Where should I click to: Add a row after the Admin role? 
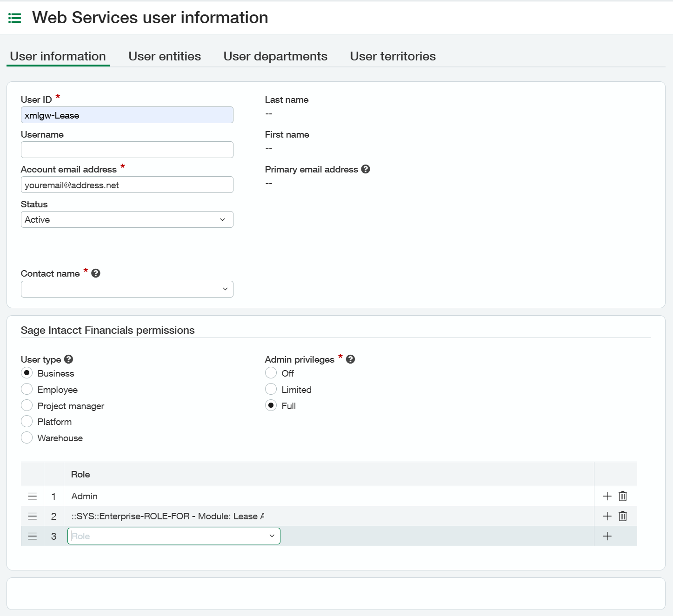pyautogui.click(x=607, y=496)
